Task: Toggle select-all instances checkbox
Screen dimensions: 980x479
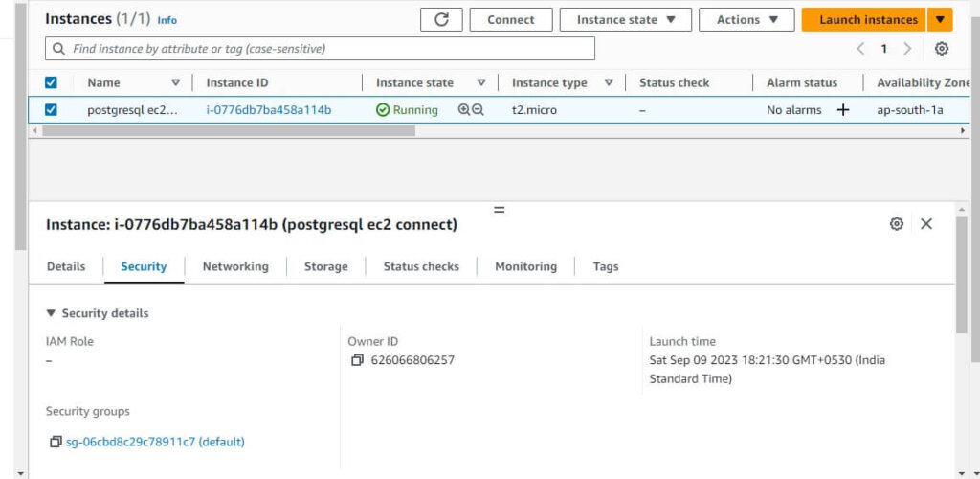Action: point(52,82)
